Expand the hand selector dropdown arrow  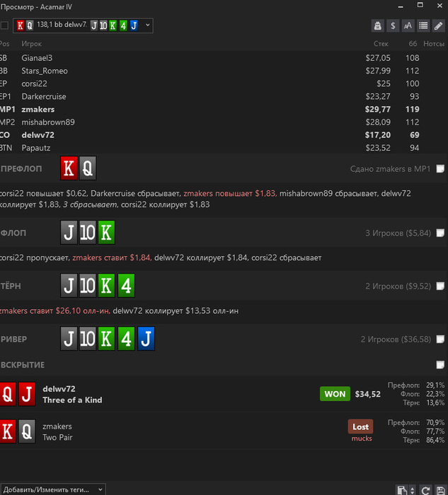pos(147,25)
